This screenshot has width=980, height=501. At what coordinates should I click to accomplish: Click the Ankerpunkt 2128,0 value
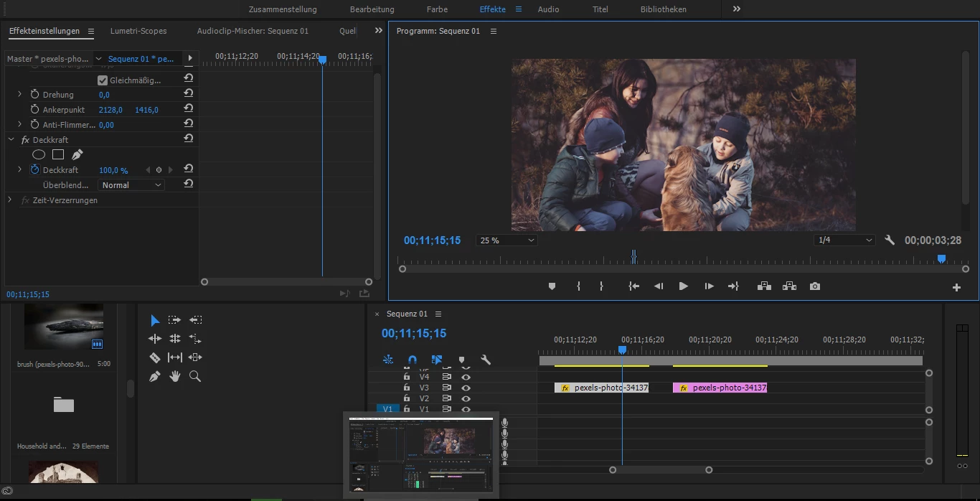tap(110, 110)
